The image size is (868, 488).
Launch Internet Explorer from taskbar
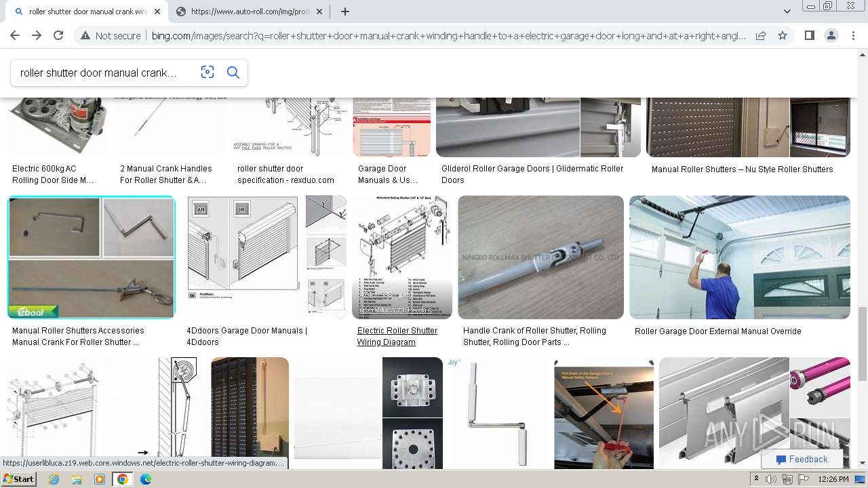pos(54,479)
